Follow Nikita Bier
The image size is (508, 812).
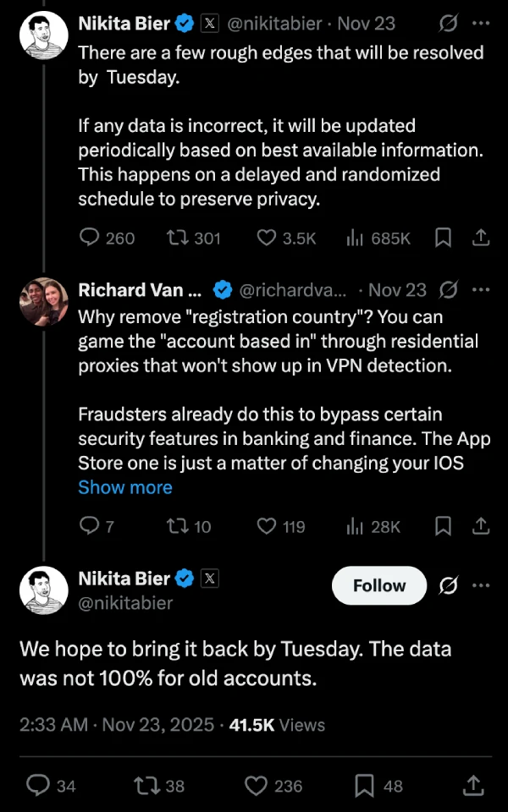tap(378, 585)
